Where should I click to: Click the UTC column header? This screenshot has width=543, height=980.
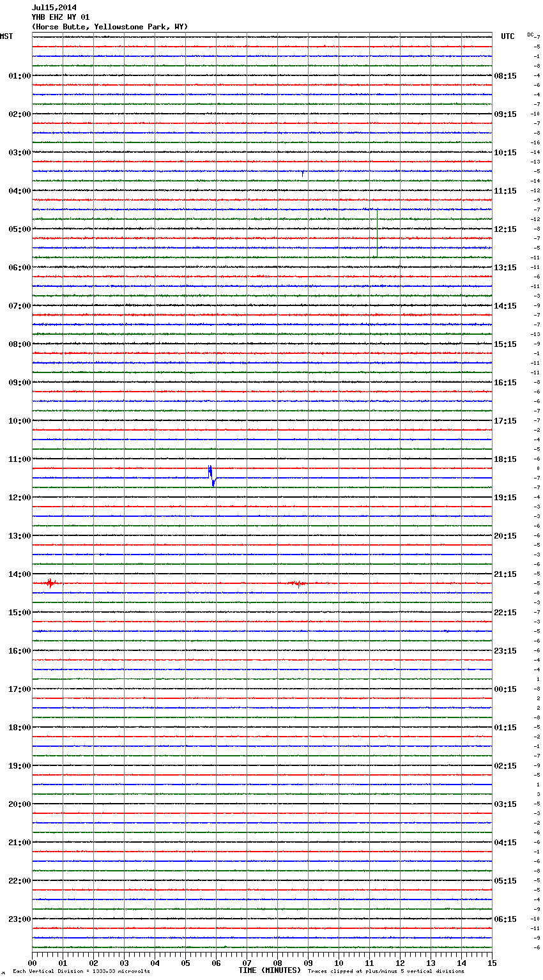point(508,36)
